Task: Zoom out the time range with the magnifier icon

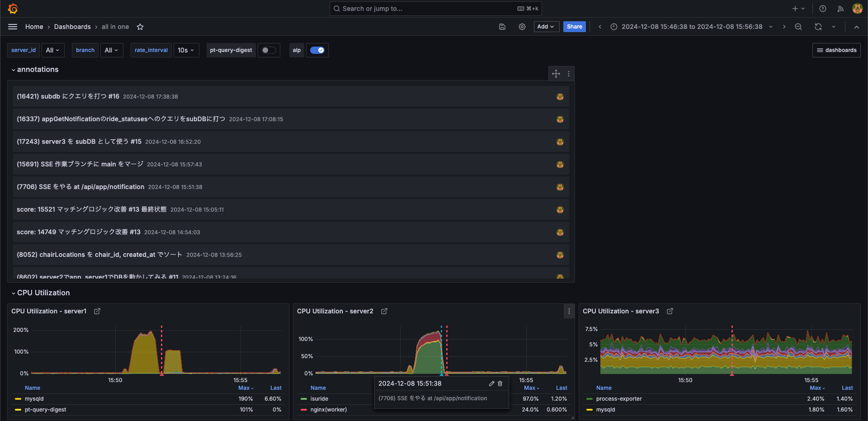Action: 798,27
